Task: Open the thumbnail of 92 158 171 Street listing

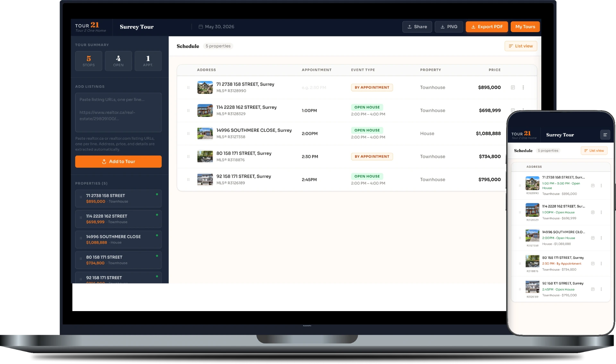Action: [x=205, y=180]
